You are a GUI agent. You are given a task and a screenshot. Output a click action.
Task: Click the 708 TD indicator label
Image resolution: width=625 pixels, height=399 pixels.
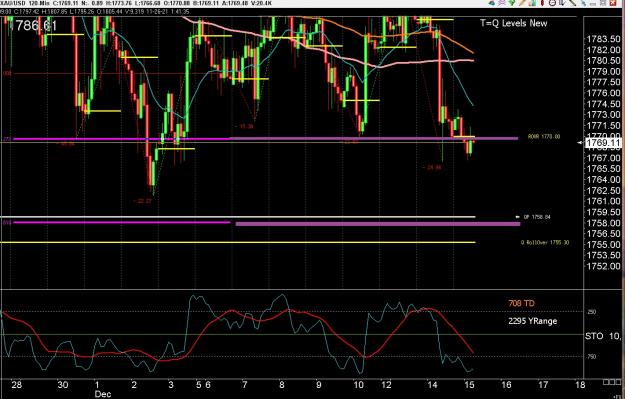pyautogui.click(x=521, y=303)
